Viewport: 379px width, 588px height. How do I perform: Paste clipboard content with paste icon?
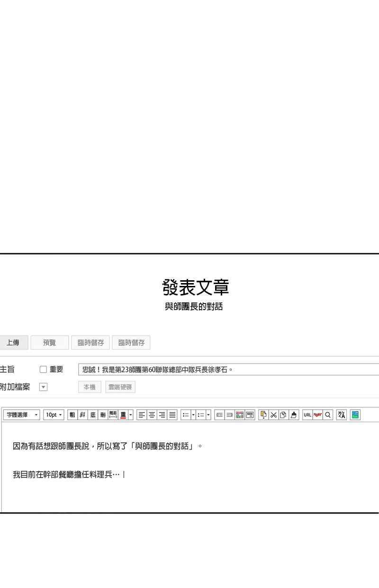click(x=263, y=415)
